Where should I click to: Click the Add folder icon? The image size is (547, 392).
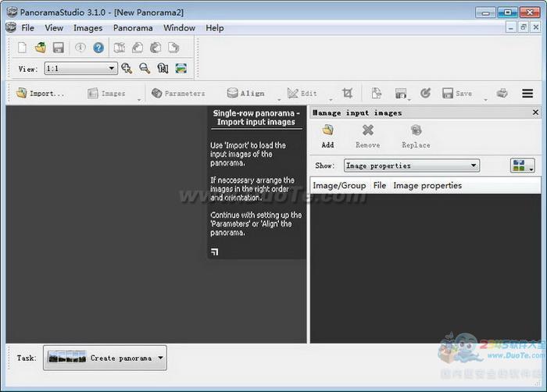coord(327,130)
